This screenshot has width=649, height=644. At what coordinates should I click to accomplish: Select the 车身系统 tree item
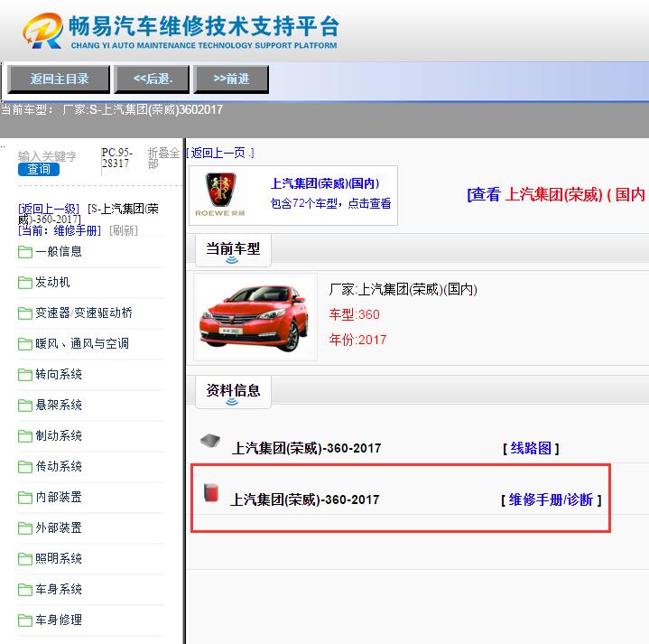59,589
